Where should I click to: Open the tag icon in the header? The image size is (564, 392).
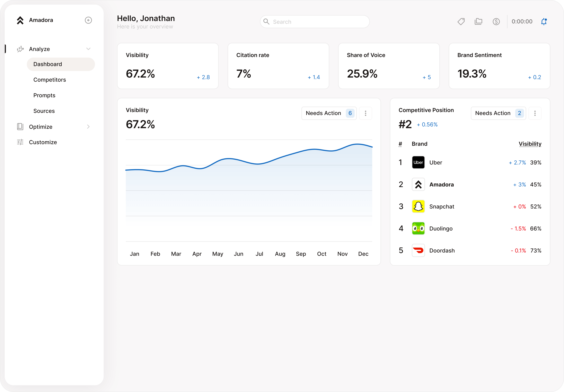point(461,22)
